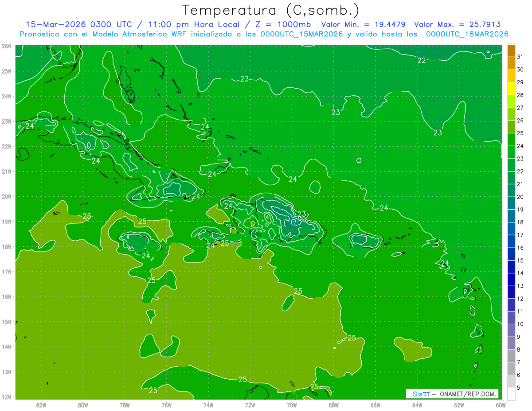Click the 18N latitude axis label
Screen dimensions: 532x411
(7, 247)
